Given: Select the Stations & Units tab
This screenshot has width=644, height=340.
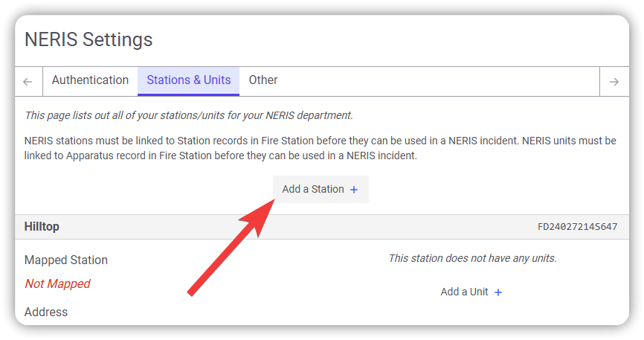Looking at the screenshot, I should click(x=188, y=80).
